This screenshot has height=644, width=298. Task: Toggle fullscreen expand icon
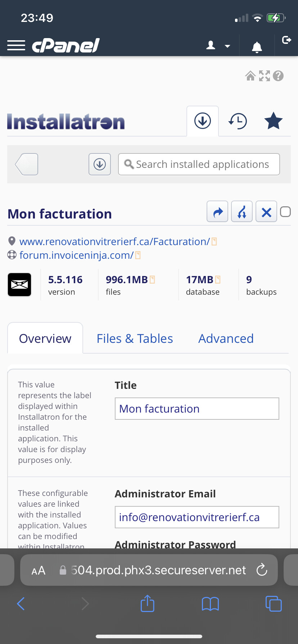click(x=265, y=76)
